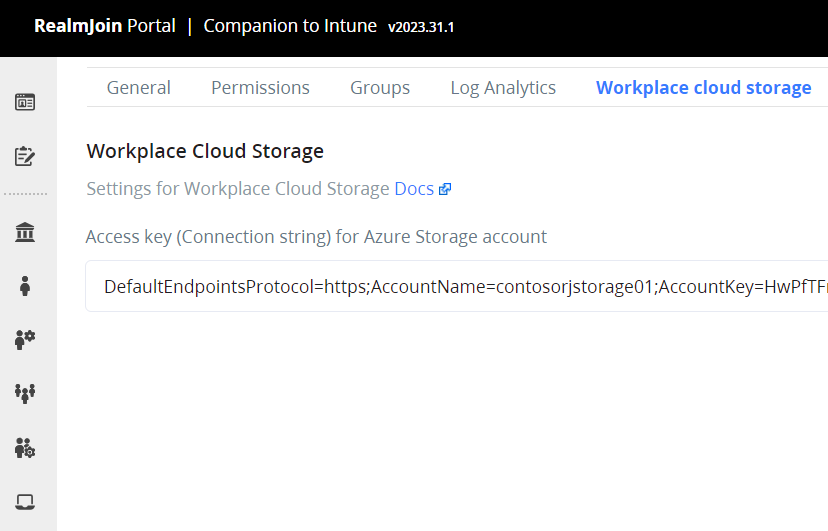Open the Permissions tab
This screenshot has width=828, height=531.
(260, 88)
